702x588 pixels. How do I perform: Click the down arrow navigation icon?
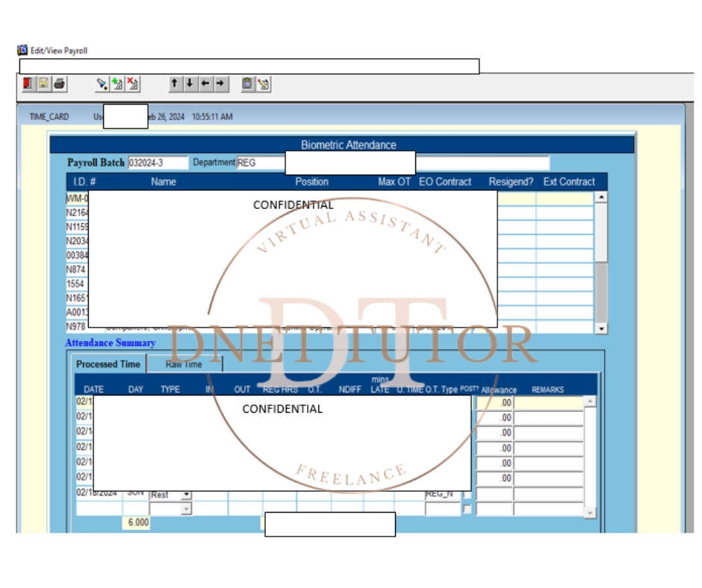tap(190, 84)
